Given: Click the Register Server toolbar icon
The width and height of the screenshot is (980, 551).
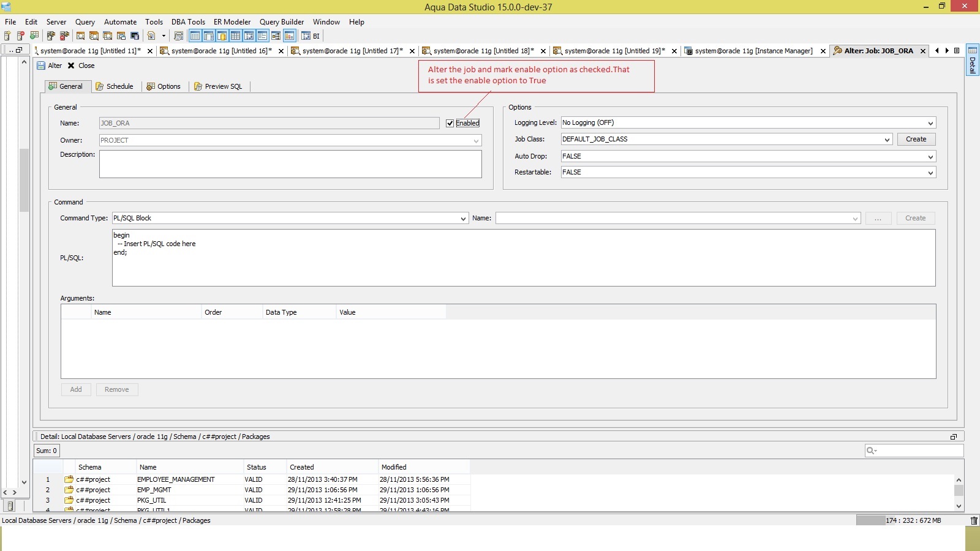Looking at the screenshot, I should pos(7,36).
